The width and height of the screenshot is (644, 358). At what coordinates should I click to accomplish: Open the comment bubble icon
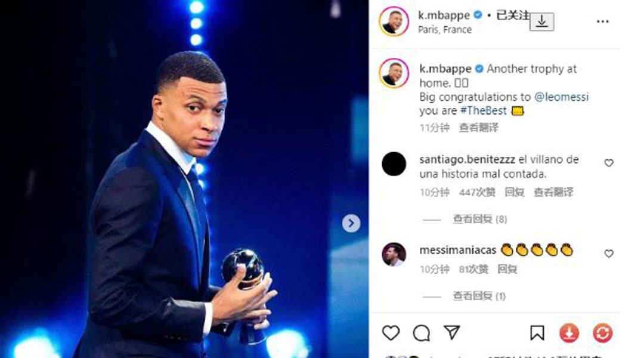coord(422,333)
